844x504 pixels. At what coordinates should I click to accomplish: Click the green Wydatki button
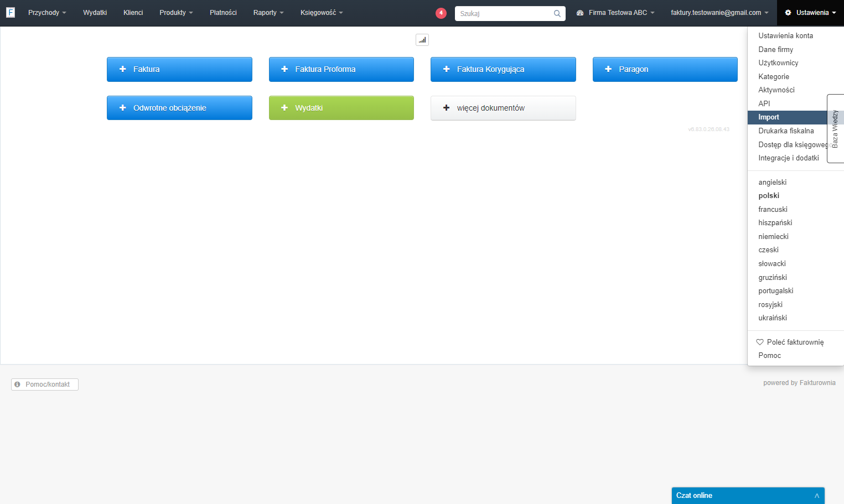click(341, 108)
